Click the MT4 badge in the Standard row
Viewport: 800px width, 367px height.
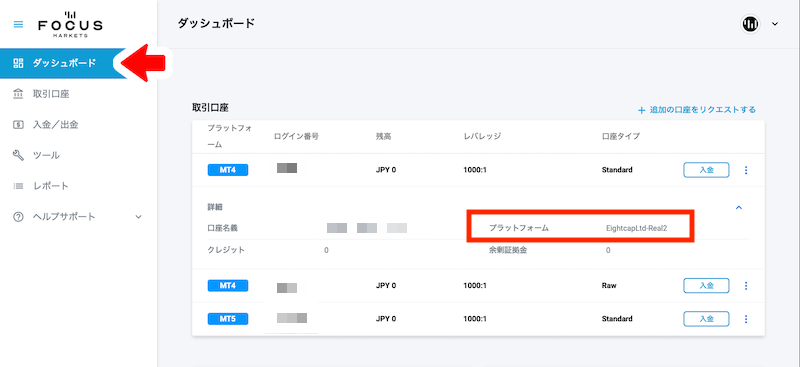click(x=228, y=170)
